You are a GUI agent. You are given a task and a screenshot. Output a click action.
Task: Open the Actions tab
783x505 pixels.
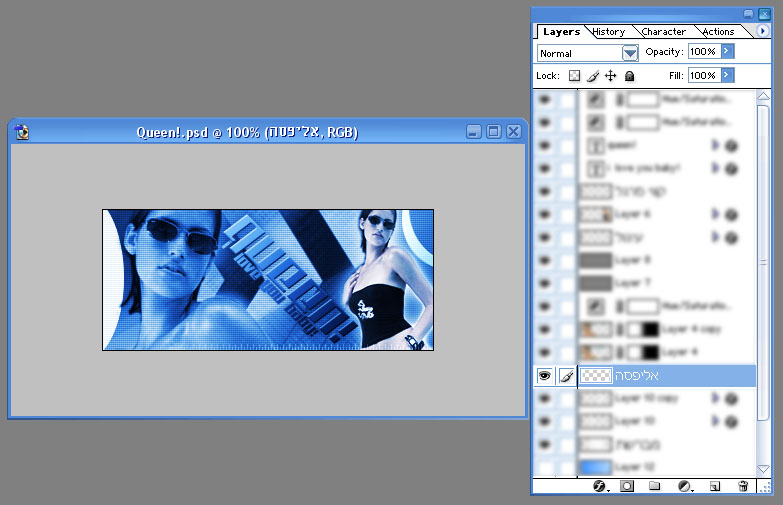pyautogui.click(x=718, y=32)
